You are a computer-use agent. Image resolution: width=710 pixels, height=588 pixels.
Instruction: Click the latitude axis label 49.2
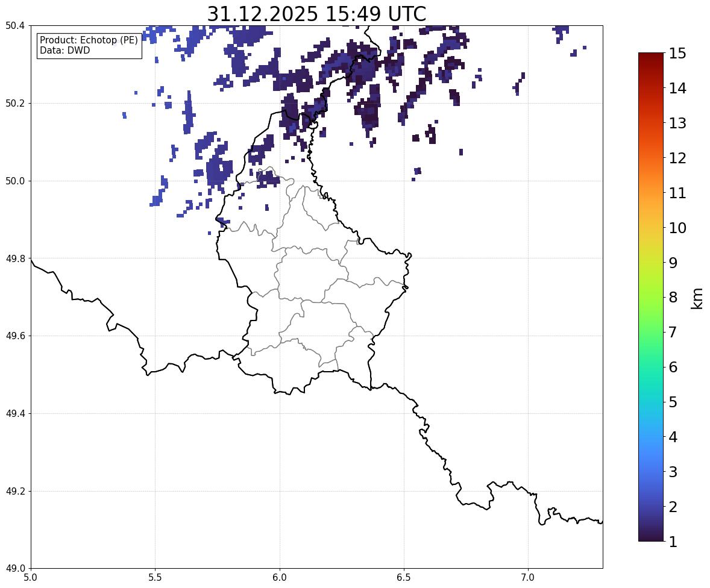pos(15,491)
